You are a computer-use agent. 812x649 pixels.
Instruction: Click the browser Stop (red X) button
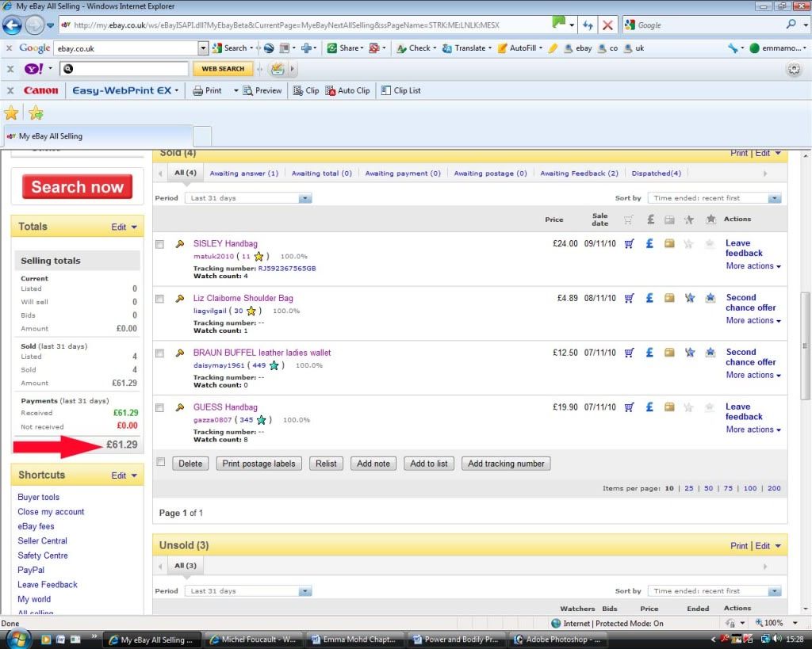click(x=608, y=25)
